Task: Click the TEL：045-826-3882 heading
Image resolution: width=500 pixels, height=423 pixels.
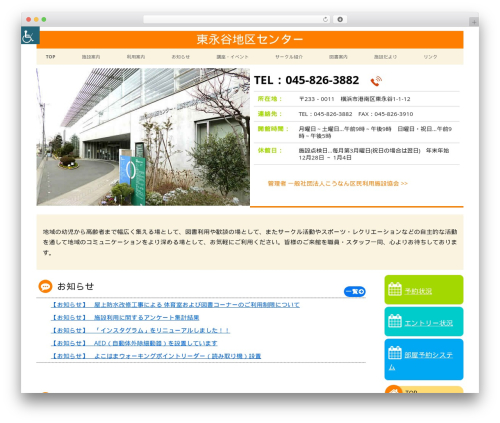Action: coord(306,80)
